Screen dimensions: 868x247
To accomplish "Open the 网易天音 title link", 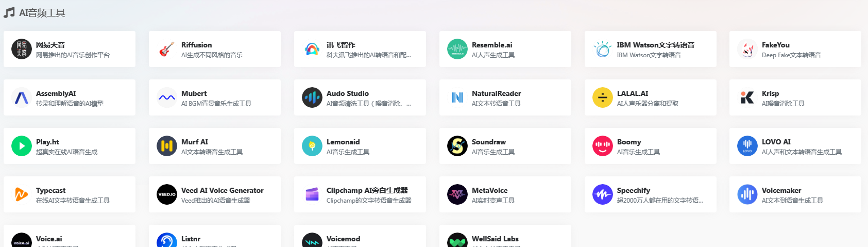I will [x=50, y=45].
